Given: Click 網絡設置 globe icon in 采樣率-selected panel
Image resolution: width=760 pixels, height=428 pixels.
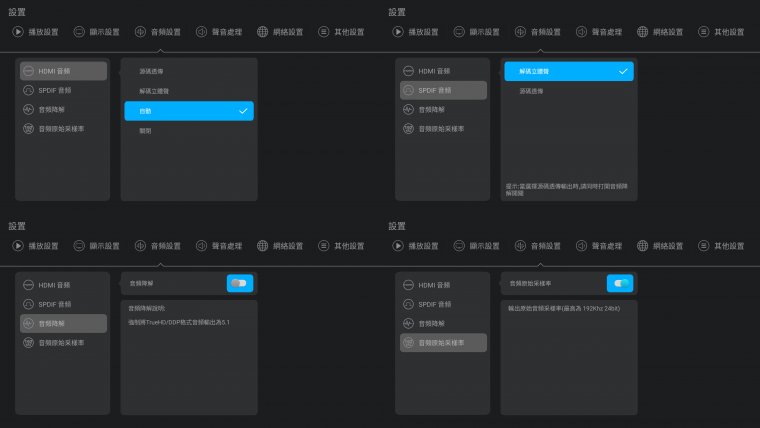Looking at the screenshot, I should pyautogui.click(x=642, y=246).
